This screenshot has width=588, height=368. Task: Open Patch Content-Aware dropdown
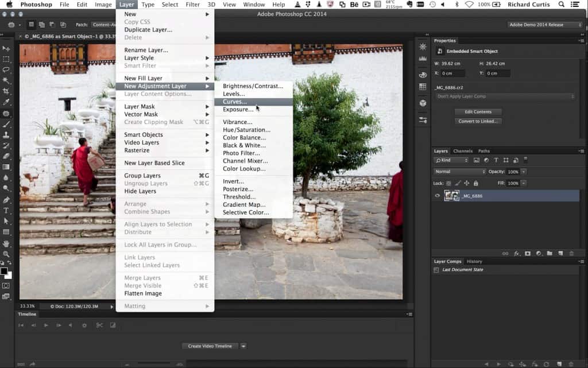point(104,25)
